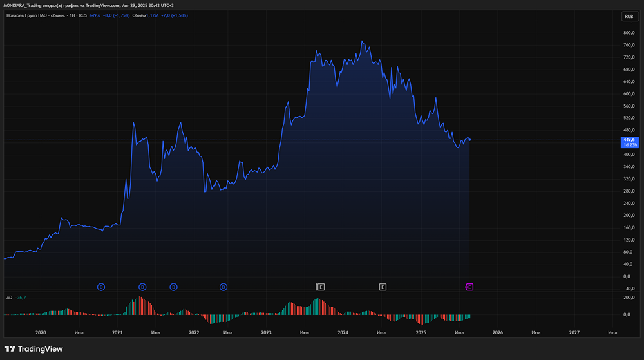Viewport: 644px width, 360px height.
Task: Click the AO value '−36,7'
Action: coord(21,298)
